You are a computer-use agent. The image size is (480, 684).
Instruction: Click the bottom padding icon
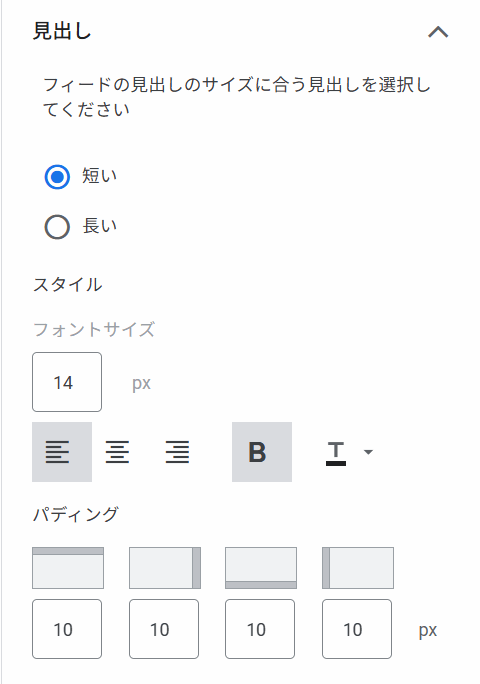click(261, 568)
